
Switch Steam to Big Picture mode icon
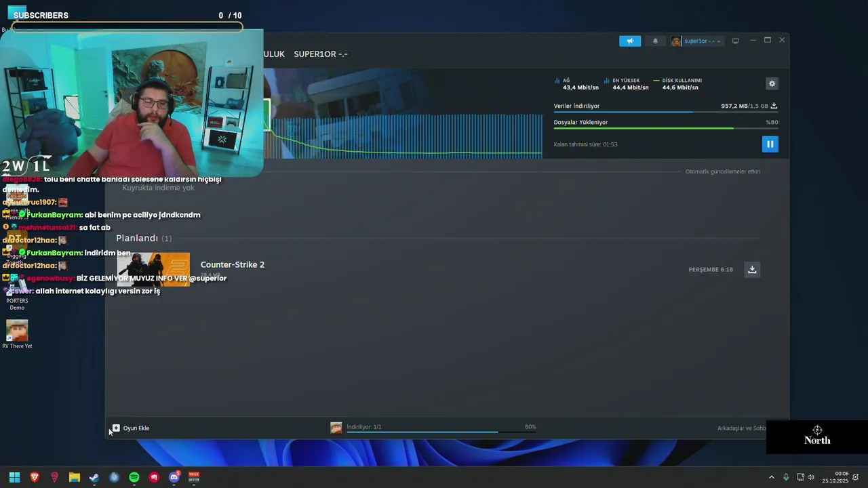pyautogui.click(x=735, y=41)
